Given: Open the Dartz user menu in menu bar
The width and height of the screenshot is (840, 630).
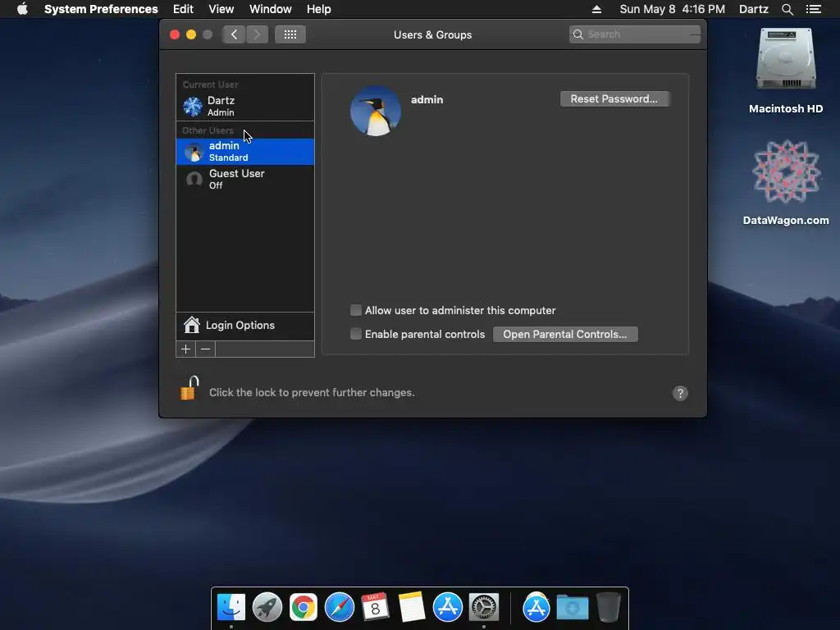Looking at the screenshot, I should [x=754, y=9].
